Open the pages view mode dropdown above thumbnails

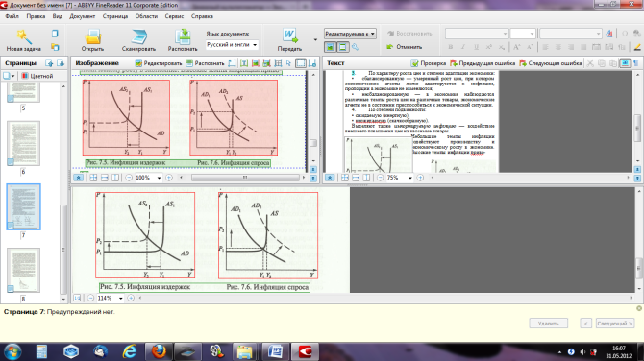tap(9, 76)
